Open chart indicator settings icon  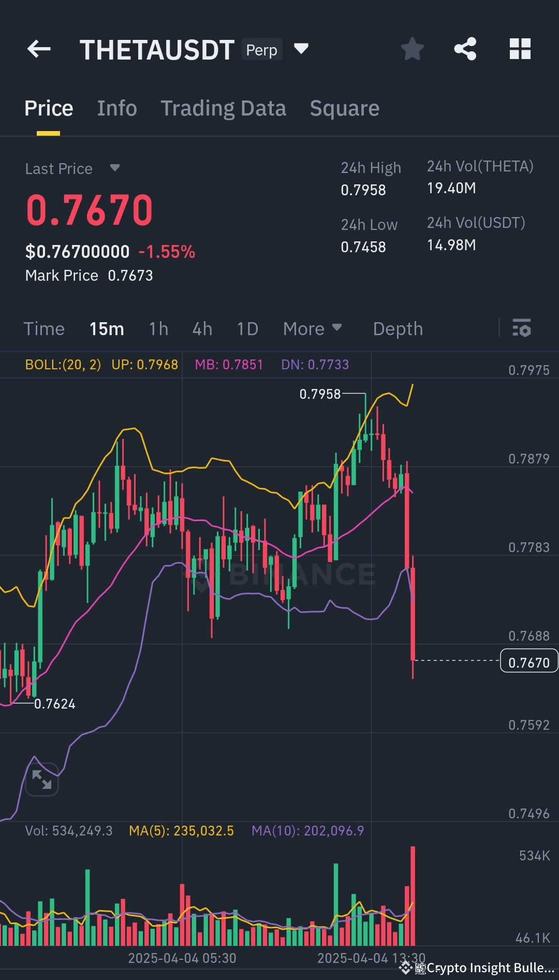click(x=522, y=328)
